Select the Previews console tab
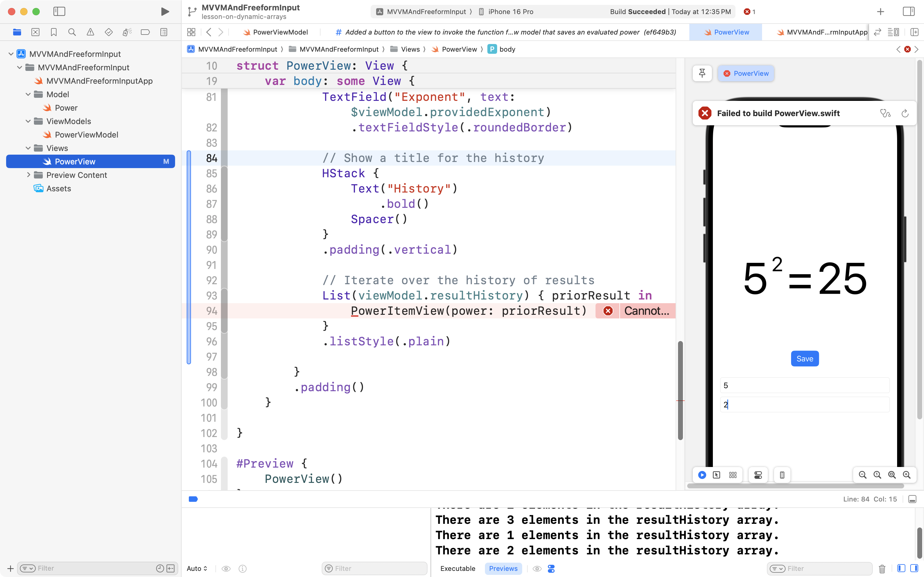The image size is (924, 577). click(x=503, y=569)
